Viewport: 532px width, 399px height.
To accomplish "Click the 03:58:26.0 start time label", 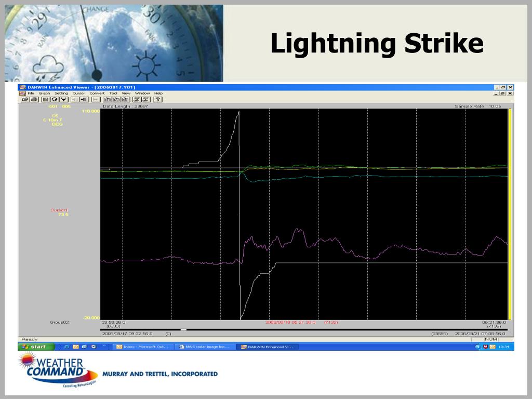I will pos(113,322).
